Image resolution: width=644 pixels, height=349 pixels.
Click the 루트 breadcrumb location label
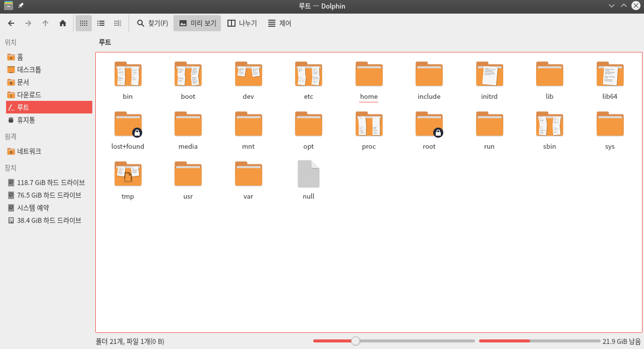[105, 42]
